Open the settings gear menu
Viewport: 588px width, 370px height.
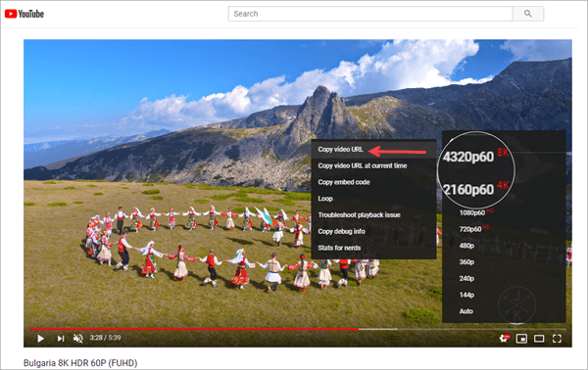(505, 339)
